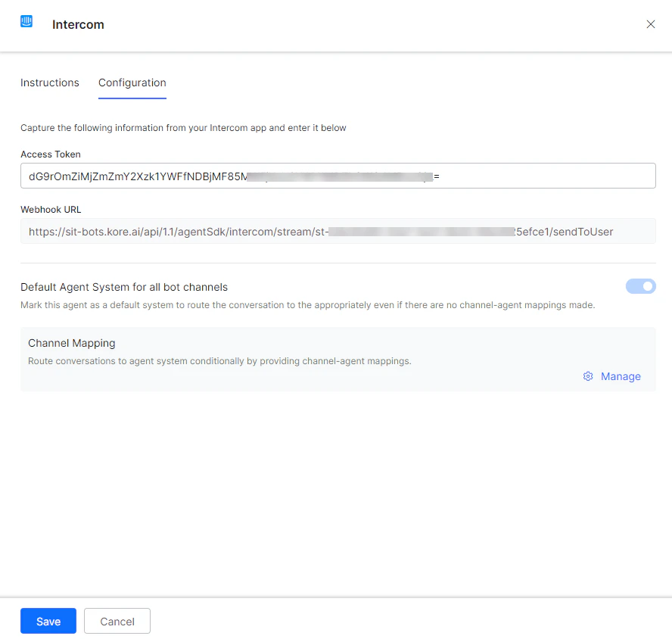Click the Channel Mapping panel heading

[x=71, y=343]
